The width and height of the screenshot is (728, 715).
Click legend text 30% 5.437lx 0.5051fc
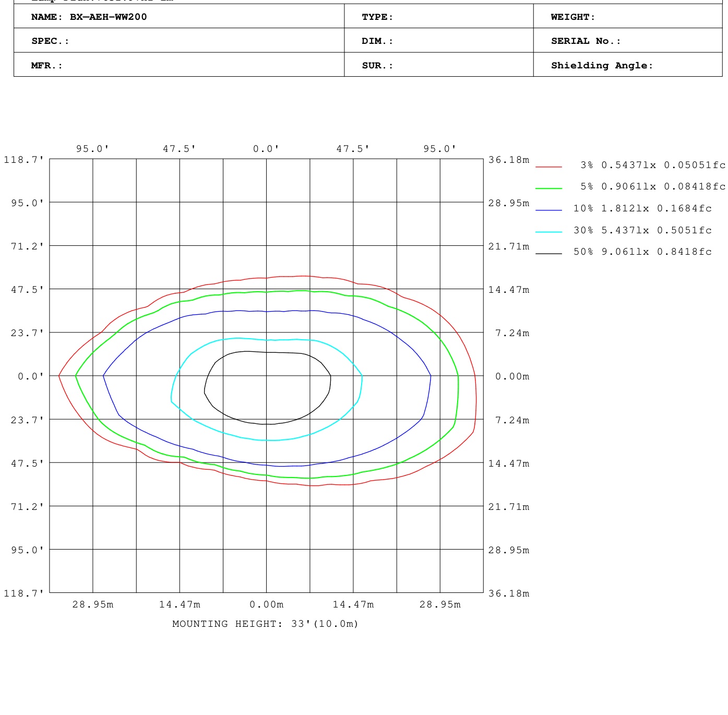642,230
